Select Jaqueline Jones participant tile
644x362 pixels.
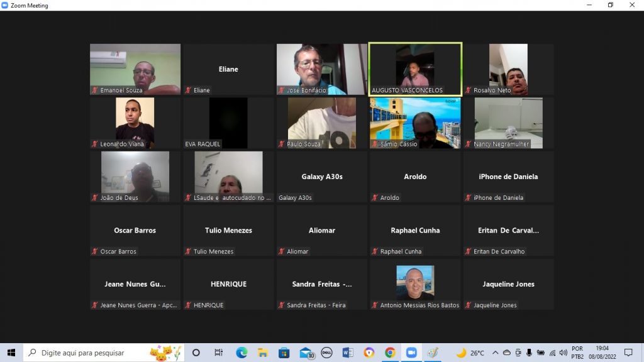[508, 285]
